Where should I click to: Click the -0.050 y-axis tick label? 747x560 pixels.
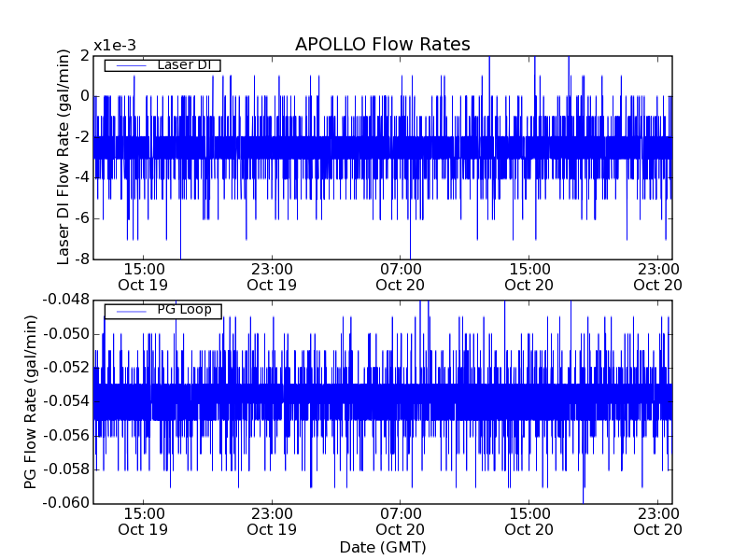(65, 334)
